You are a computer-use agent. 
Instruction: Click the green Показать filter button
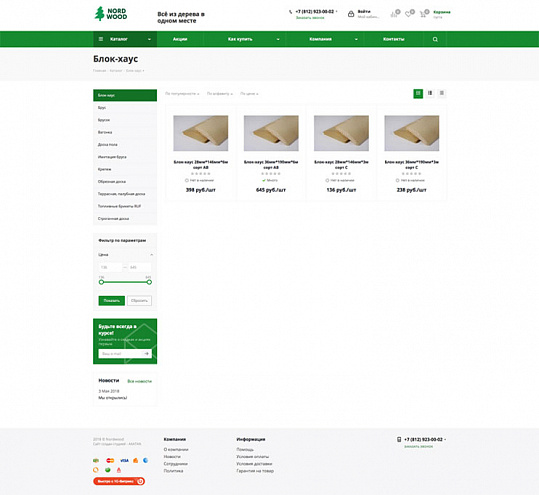[112, 301]
